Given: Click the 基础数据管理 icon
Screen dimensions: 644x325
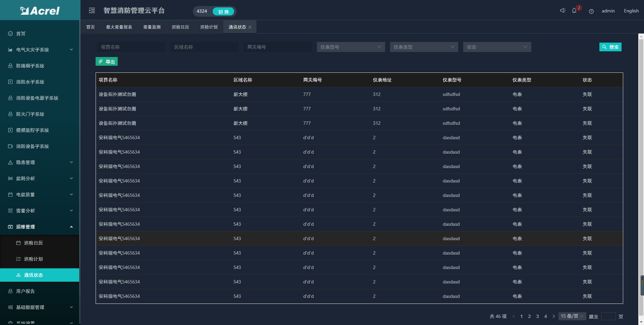Looking at the screenshot, I should [10, 307].
